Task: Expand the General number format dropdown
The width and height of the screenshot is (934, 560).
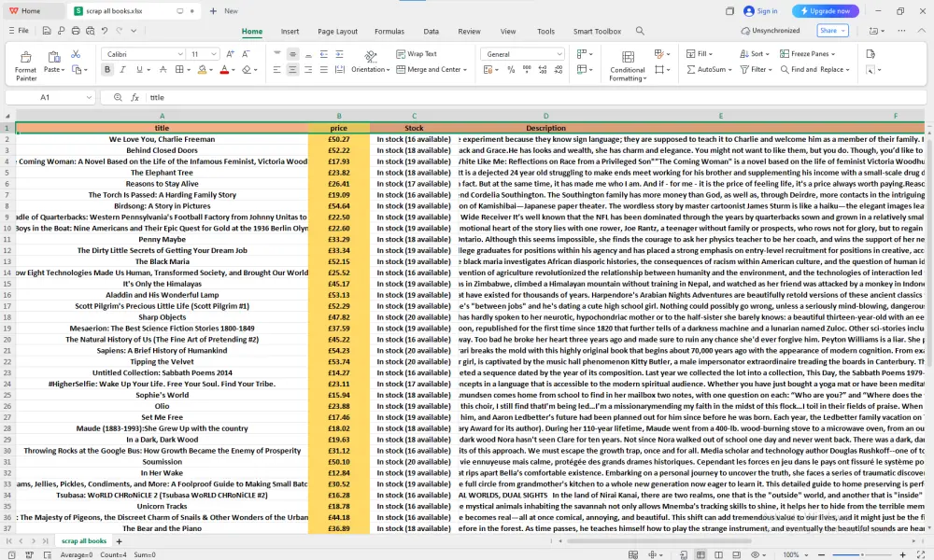Action: (559, 54)
